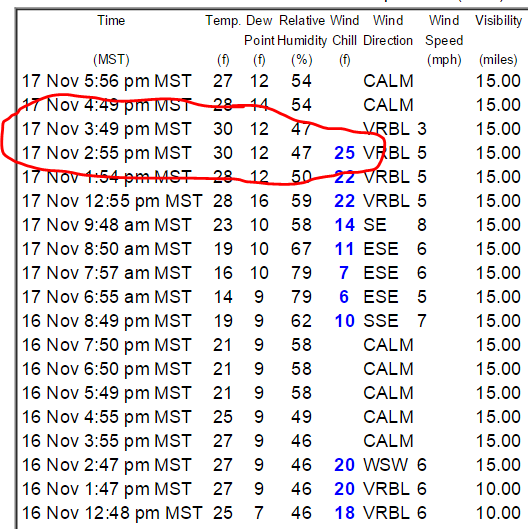Select the 17 Nov 7:57 am MST timestamp
The image size is (528, 529).
107,273
